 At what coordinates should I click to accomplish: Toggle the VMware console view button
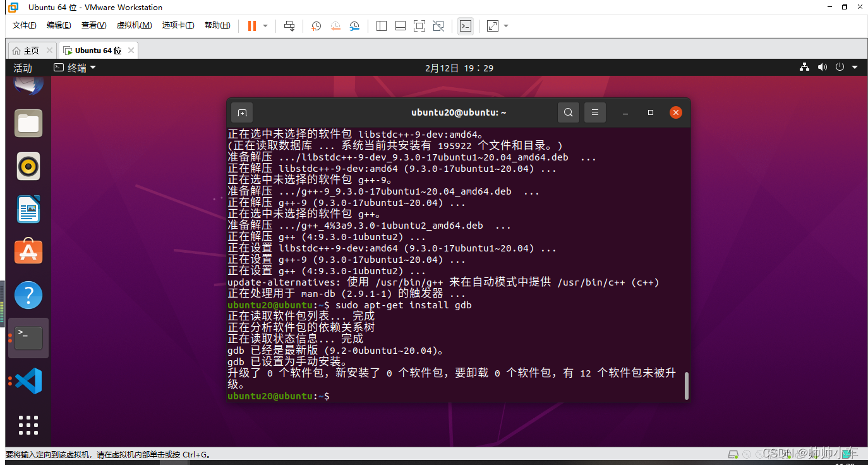(466, 26)
